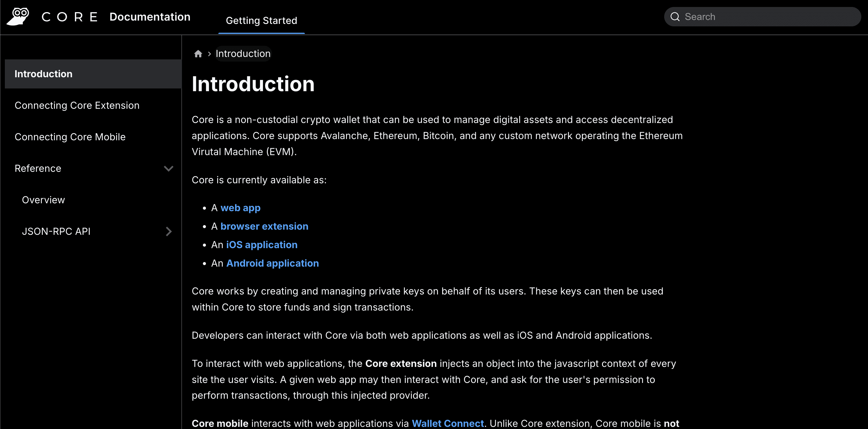868x429 pixels.
Task: Follow the web app link
Action: [240, 208]
